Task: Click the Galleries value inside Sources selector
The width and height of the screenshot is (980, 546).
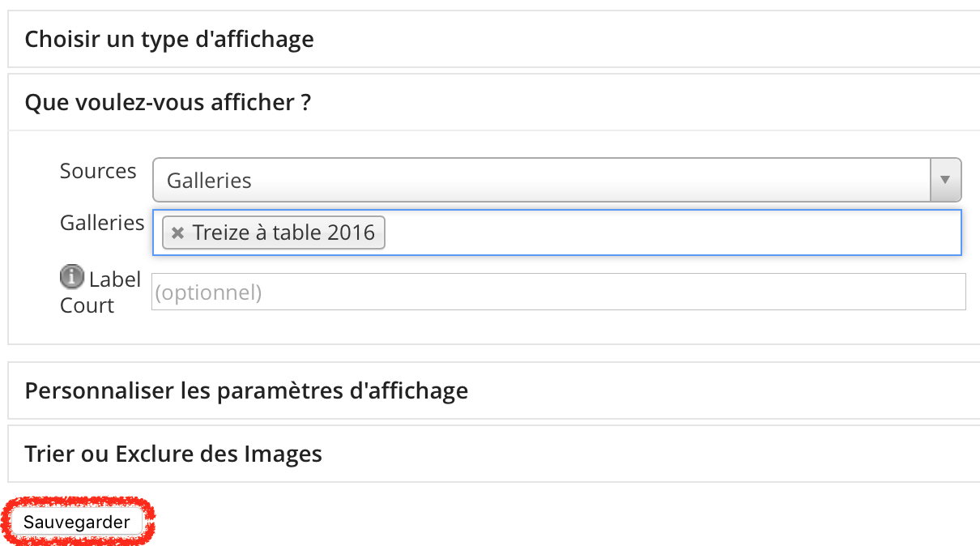Action: tap(209, 181)
